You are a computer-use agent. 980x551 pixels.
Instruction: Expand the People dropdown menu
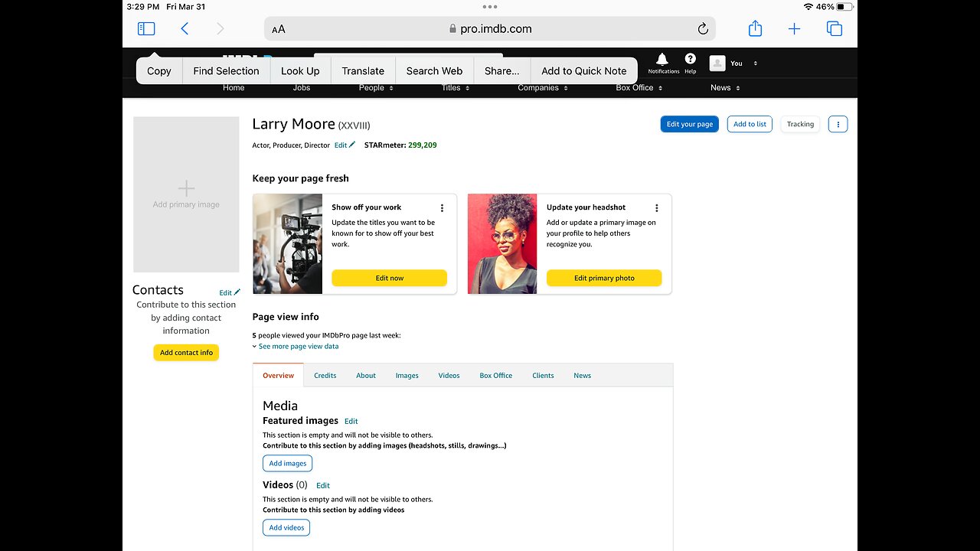[376, 88]
